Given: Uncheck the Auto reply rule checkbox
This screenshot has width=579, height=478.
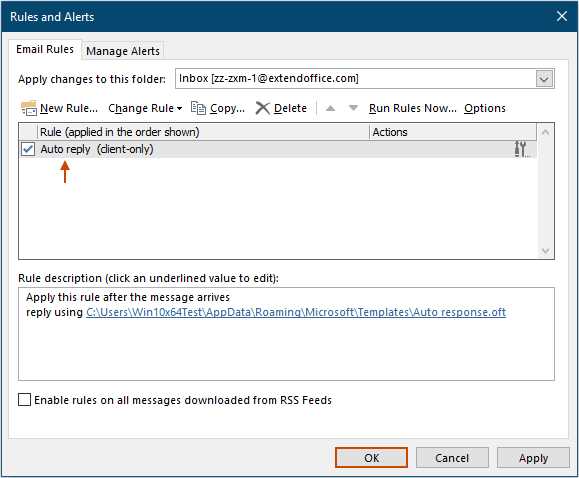Looking at the screenshot, I should [x=28, y=149].
